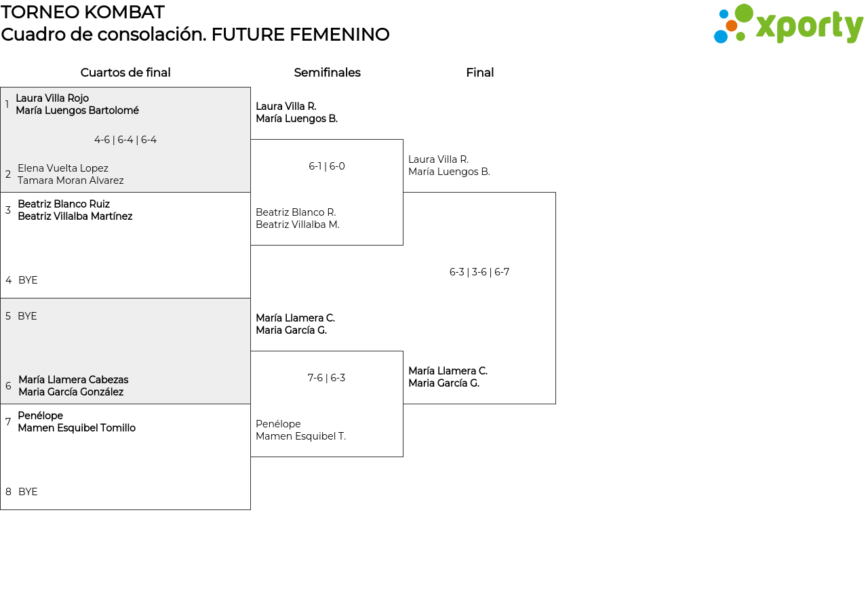Click the BYE entry at position 4
This screenshot has height=599, width=868.
tap(28, 280)
